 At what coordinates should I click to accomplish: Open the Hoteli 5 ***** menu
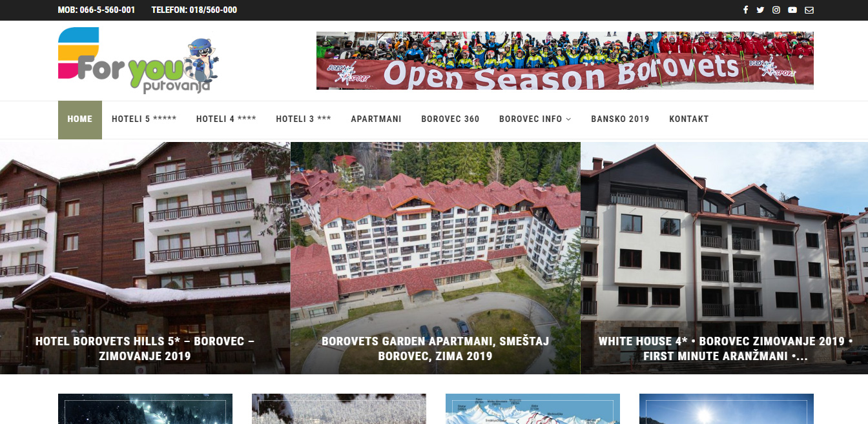(x=144, y=119)
